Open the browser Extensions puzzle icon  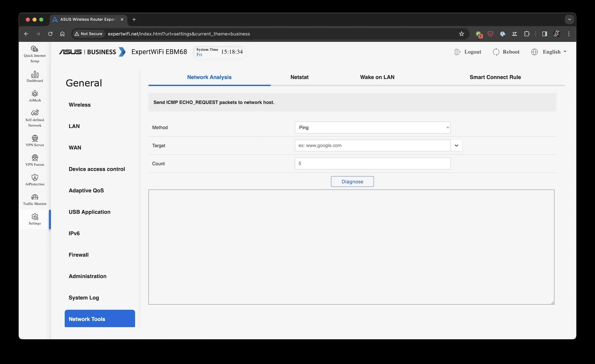click(527, 34)
